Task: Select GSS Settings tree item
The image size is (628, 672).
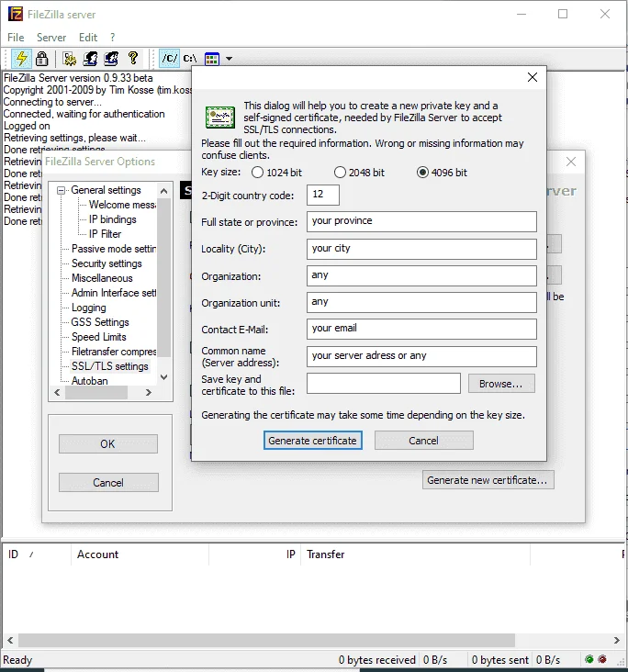Action: coord(100,322)
